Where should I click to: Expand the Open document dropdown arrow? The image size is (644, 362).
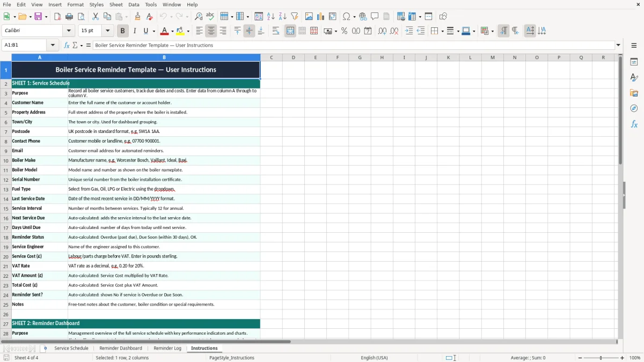[x=30, y=17]
